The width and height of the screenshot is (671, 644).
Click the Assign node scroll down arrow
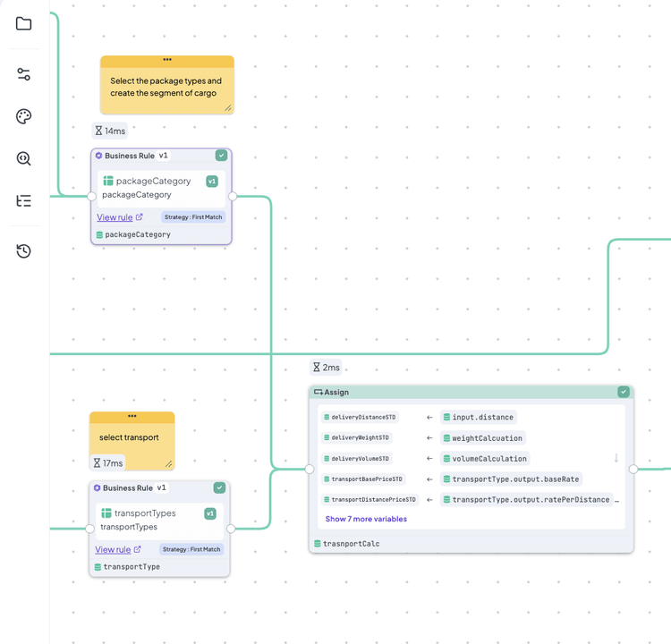click(616, 459)
